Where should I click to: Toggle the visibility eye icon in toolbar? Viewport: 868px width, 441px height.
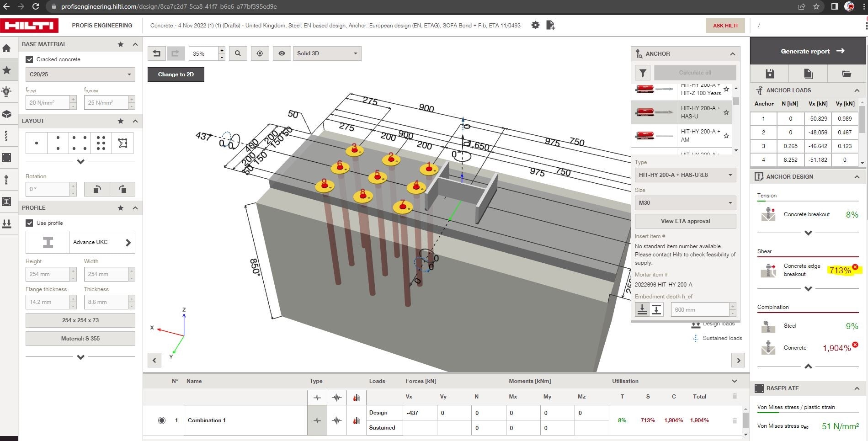pyautogui.click(x=282, y=53)
